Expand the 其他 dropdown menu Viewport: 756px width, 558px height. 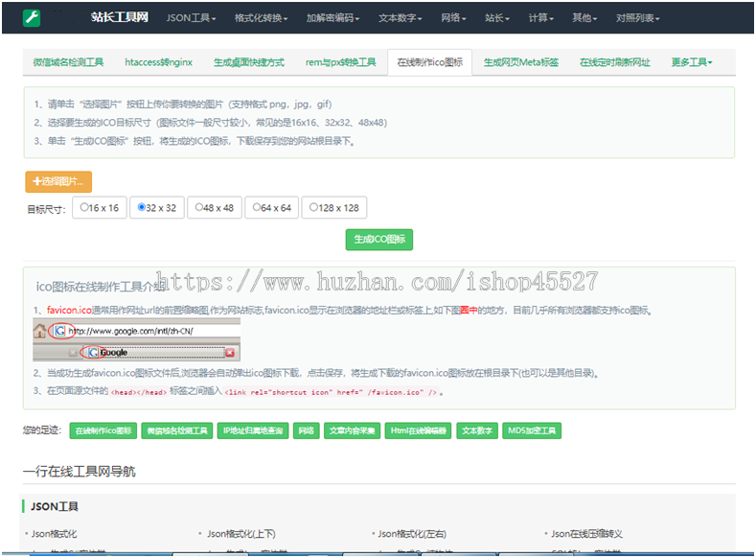pyautogui.click(x=584, y=18)
